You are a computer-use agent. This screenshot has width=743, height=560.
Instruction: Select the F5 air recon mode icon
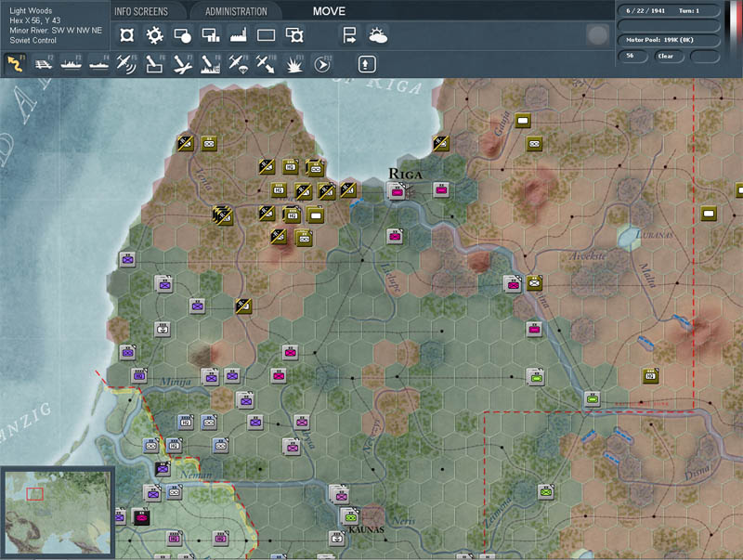pyautogui.click(x=126, y=64)
